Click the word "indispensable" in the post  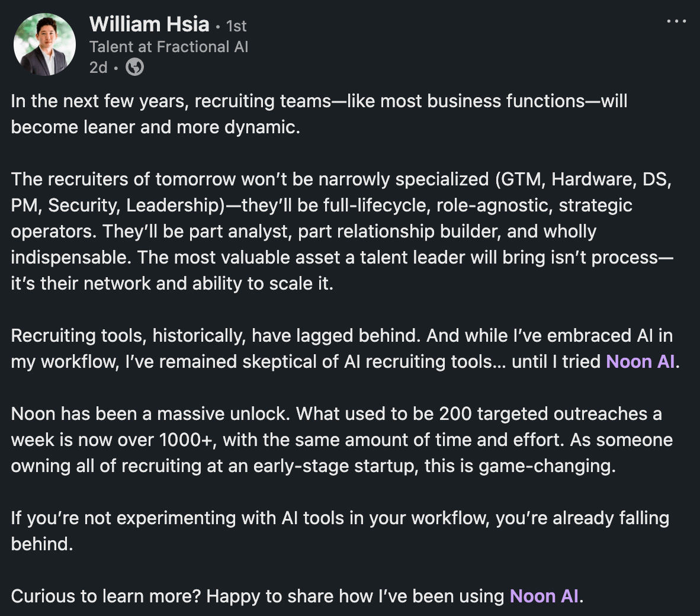point(71,258)
